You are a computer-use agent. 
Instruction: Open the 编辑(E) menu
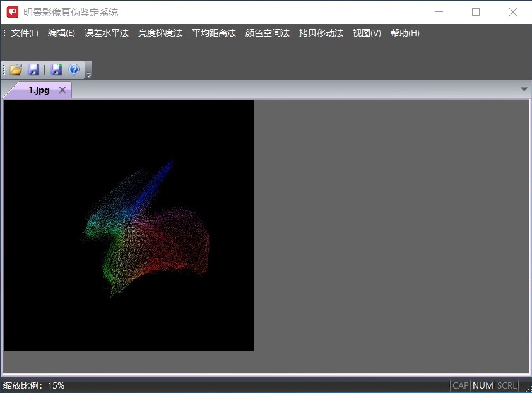[61, 33]
